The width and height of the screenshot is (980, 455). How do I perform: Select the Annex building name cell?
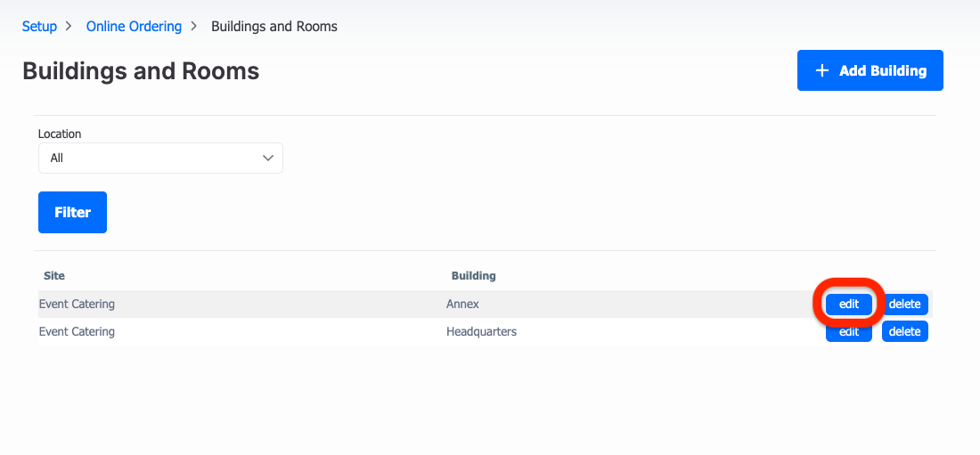(462, 305)
